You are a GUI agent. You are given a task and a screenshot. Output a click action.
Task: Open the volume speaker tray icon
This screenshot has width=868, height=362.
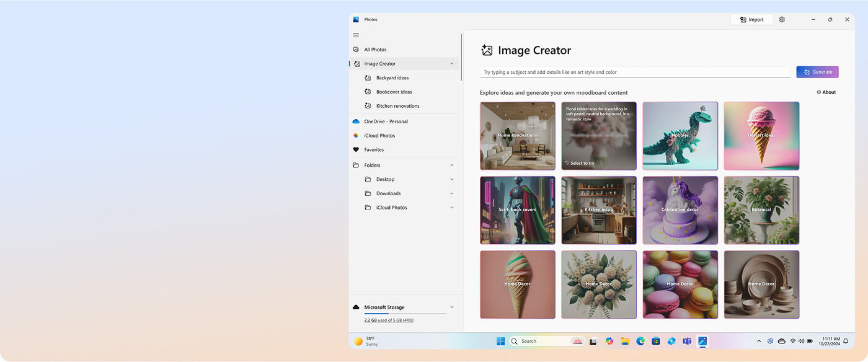click(801, 342)
